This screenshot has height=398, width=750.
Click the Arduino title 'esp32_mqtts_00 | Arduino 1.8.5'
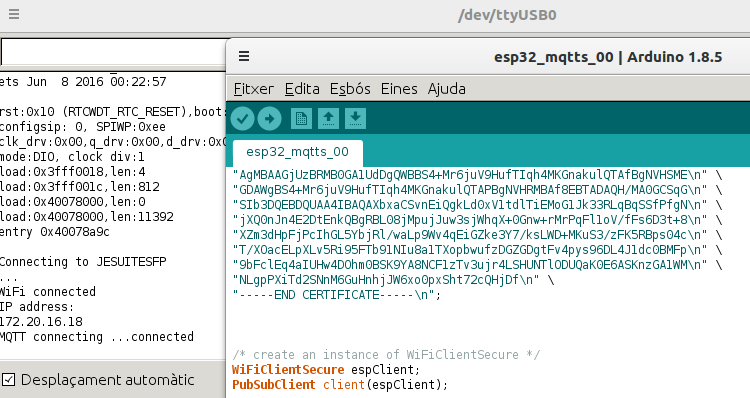[x=608, y=57]
